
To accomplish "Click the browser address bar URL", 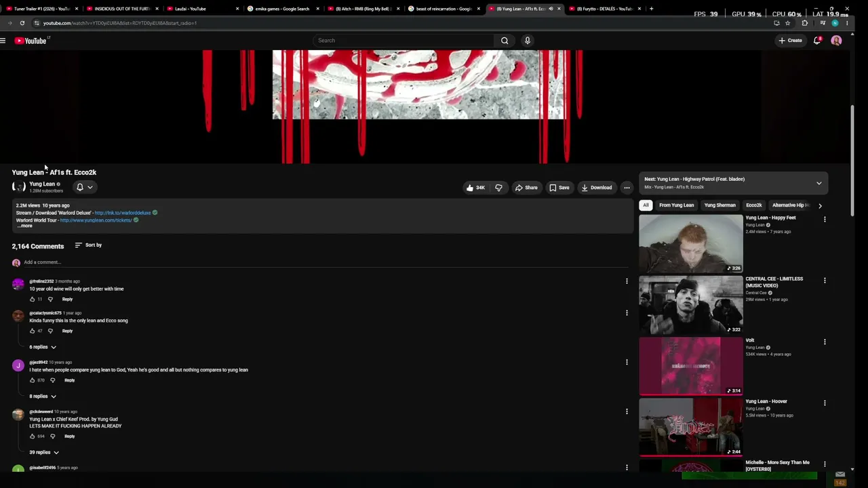I will (120, 23).
